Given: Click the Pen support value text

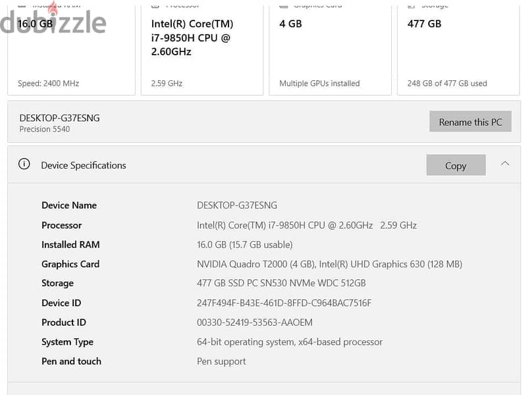Looking at the screenshot, I should pos(221,361).
